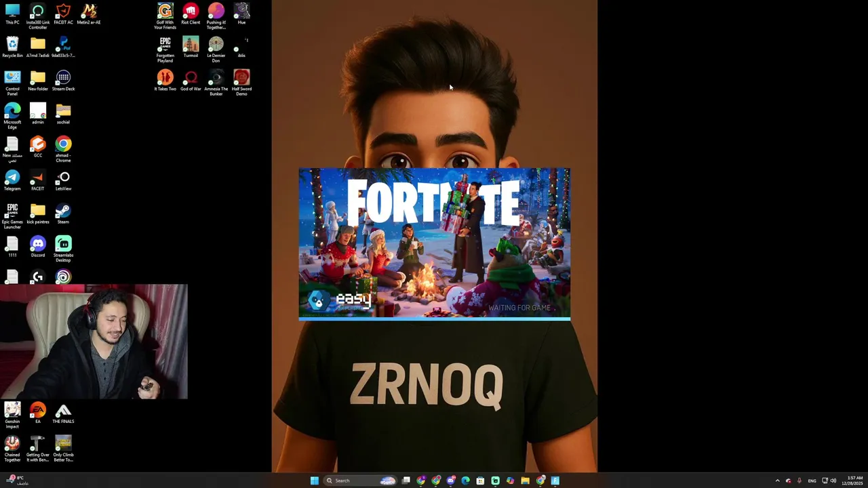868x488 pixels.
Task: Open Chained Together game shortcut
Action: [x=12, y=449]
